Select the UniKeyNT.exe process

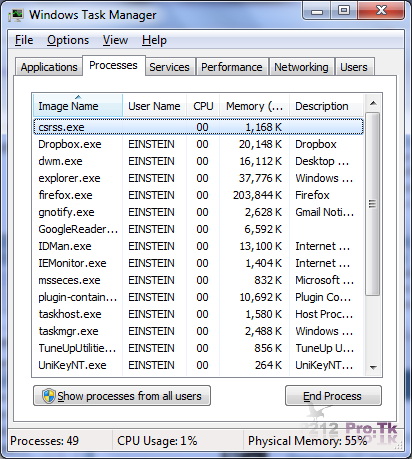198,365
